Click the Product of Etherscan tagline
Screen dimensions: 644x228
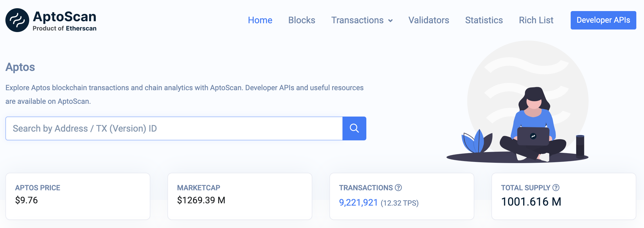coord(65,28)
